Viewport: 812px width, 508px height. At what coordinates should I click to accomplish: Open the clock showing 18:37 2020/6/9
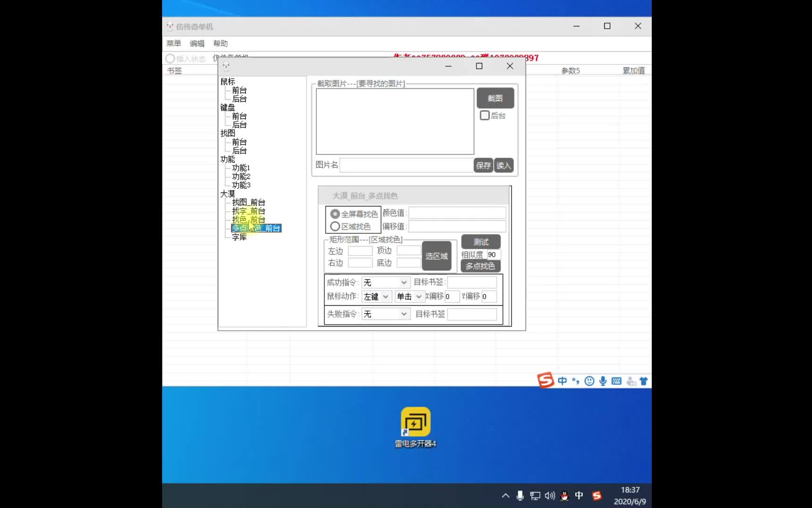tap(630, 496)
